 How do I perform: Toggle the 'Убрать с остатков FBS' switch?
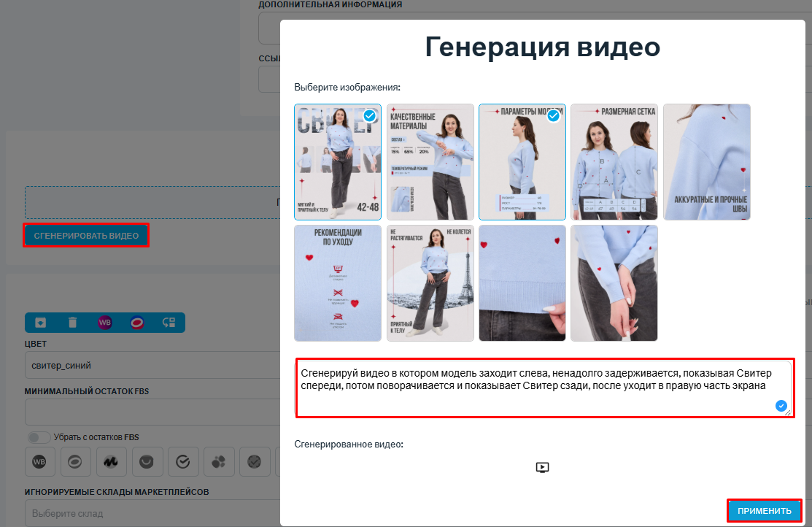pyautogui.click(x=38, y=437)
